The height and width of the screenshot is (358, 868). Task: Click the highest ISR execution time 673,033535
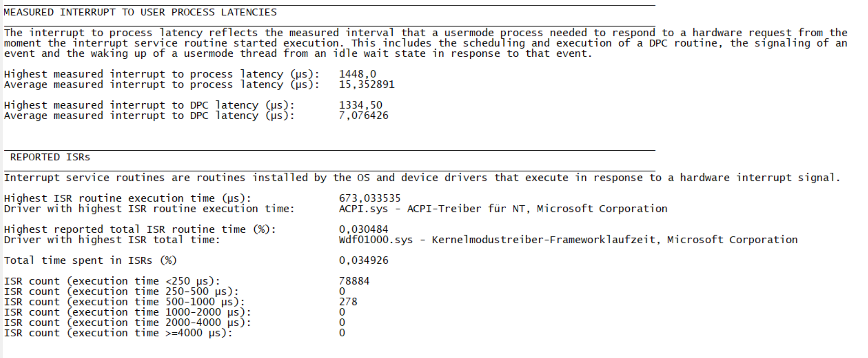pyautogui.click(x=370, y=198)
